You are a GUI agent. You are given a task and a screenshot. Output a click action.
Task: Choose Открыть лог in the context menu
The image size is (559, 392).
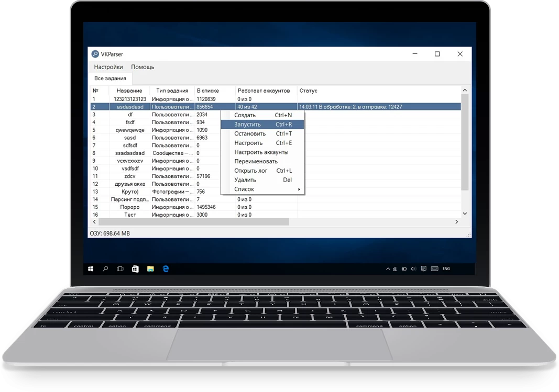pos(262,171)
